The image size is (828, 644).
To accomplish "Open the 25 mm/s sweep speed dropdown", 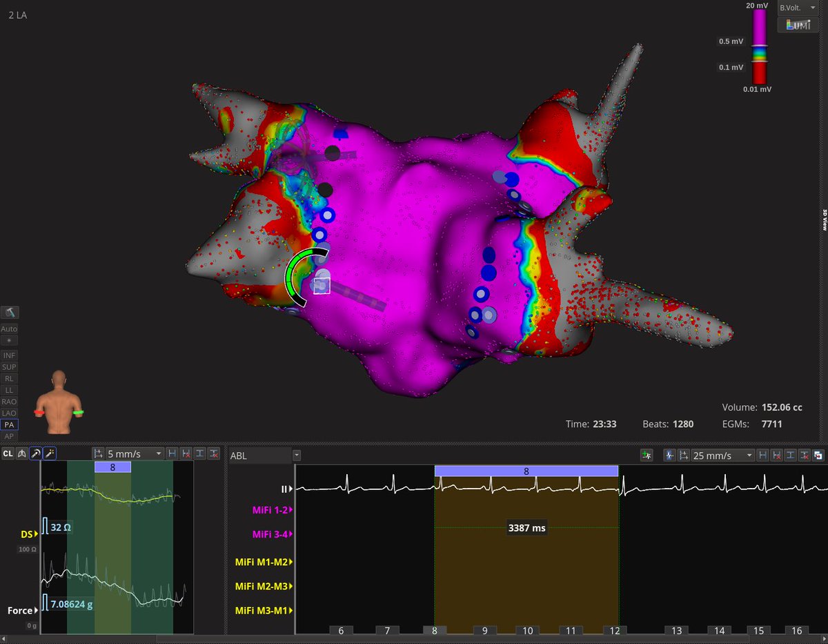I will (722, 456).
